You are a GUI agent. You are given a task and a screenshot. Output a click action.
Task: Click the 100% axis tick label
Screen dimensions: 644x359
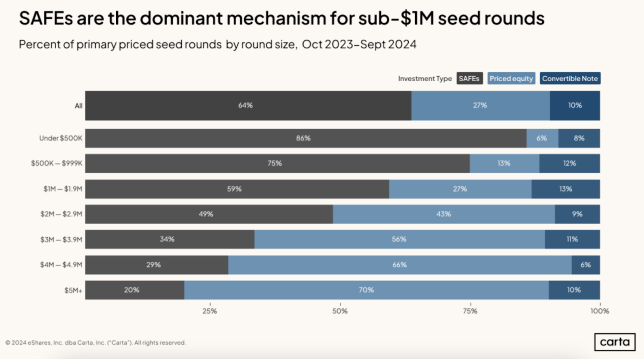click(600, 311)
